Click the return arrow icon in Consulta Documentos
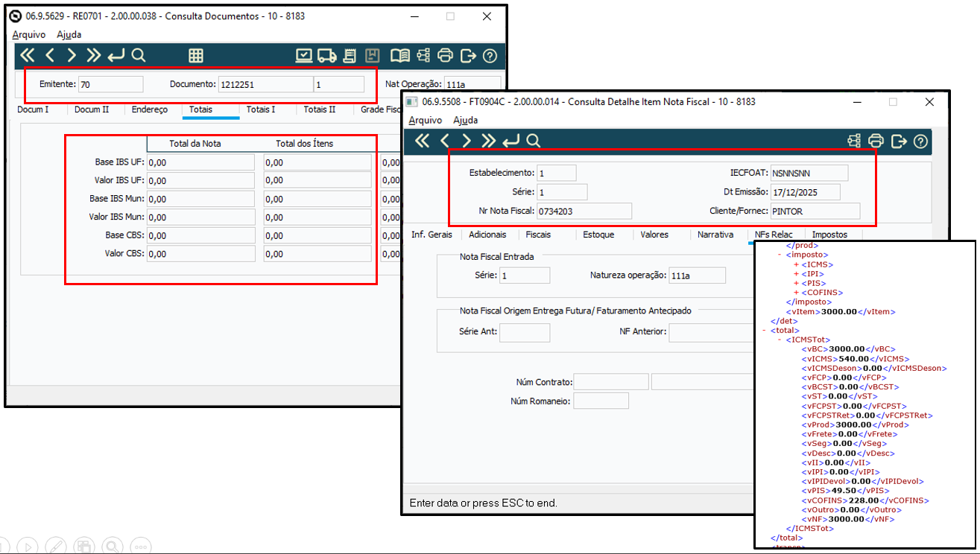 coord(116,55)
